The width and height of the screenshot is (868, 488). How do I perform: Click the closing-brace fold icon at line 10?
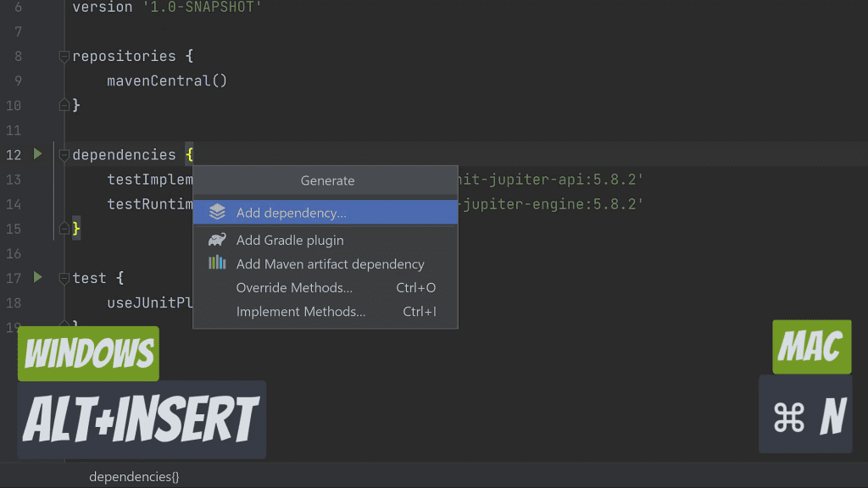click(64, 104)
